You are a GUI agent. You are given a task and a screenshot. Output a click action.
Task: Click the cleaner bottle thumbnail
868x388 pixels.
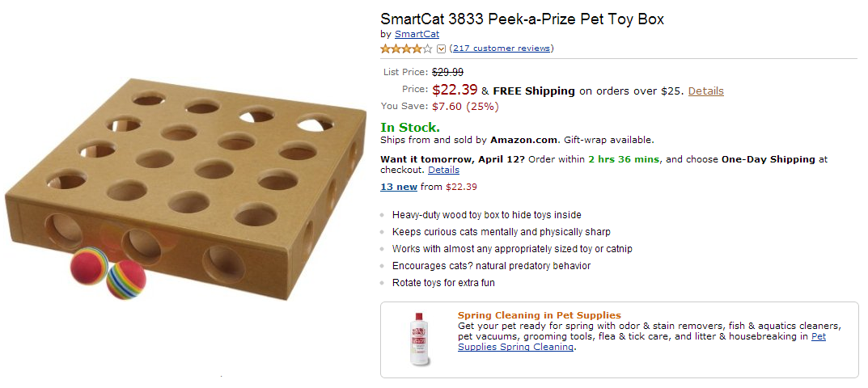[419, 338]
